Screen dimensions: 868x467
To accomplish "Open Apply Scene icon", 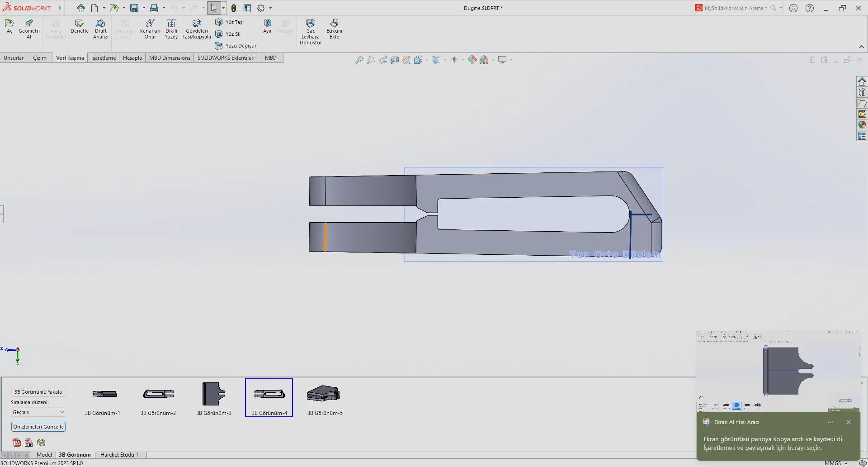I will pyautogui.click(x=484, y=60).
